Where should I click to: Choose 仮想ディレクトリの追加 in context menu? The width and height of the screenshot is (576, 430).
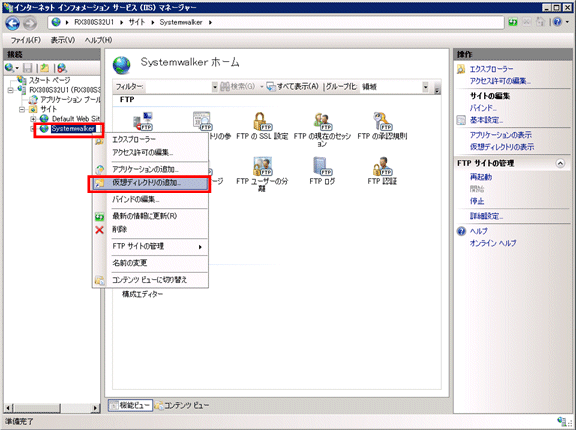point(149,183)
